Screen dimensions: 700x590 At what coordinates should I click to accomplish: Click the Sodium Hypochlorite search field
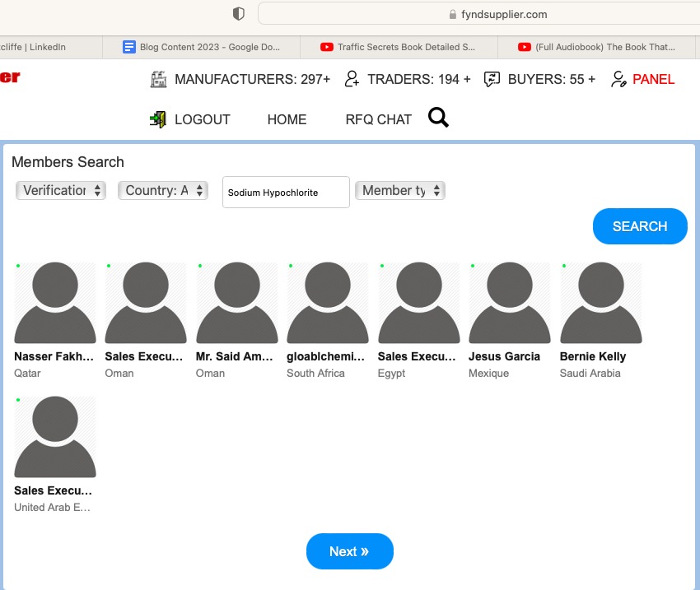[x=286, y=193]
